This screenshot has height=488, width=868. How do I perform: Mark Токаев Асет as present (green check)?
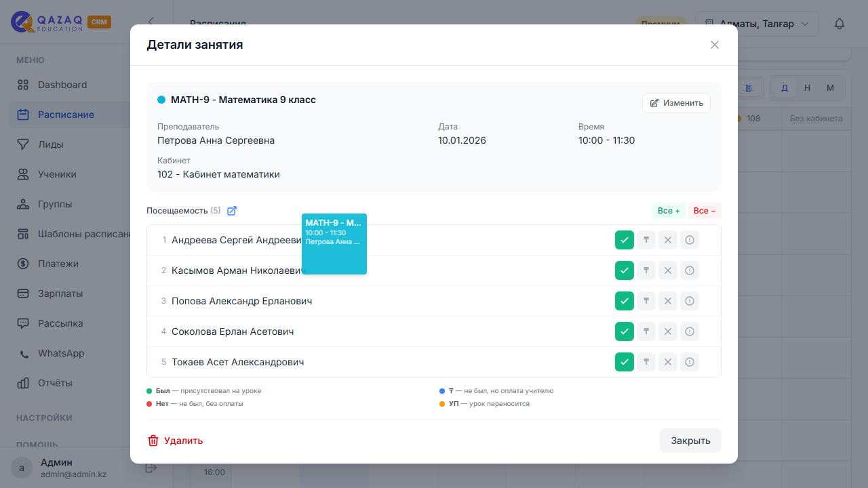coord(625,362)
